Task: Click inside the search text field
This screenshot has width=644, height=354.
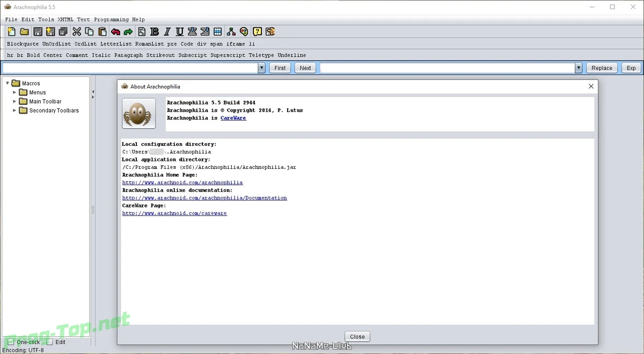Action: pyautogui.click(x=130, y=68)
